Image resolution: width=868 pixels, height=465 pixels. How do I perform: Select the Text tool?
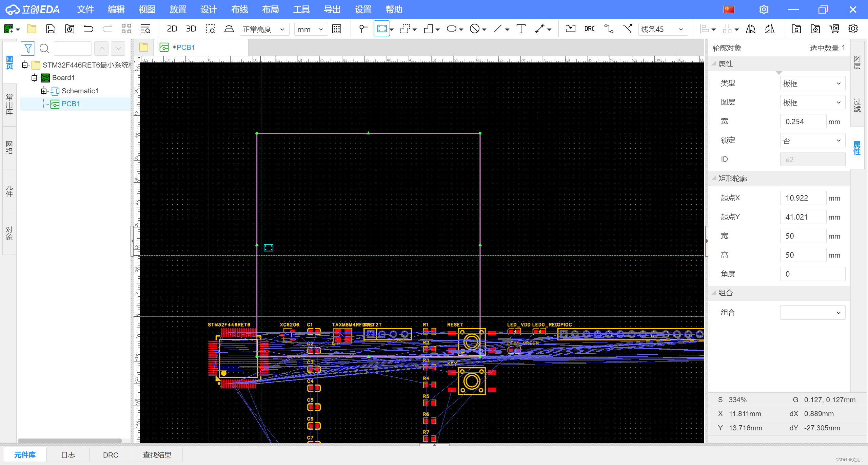click(x=521, y=29)
